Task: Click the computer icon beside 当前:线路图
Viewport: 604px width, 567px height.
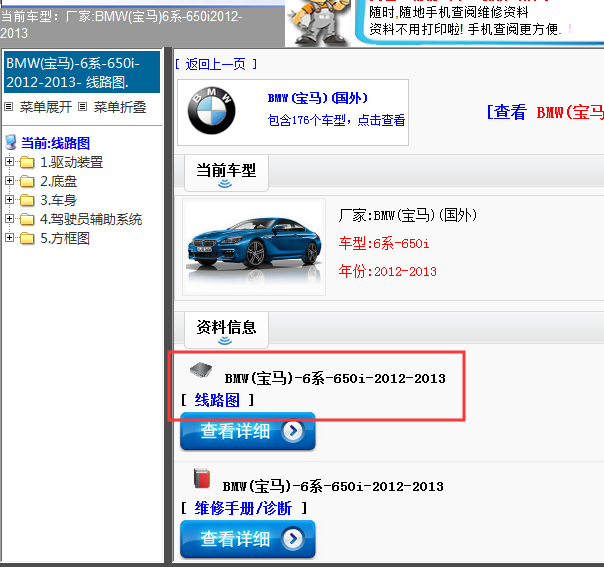Action: point(11,142)
